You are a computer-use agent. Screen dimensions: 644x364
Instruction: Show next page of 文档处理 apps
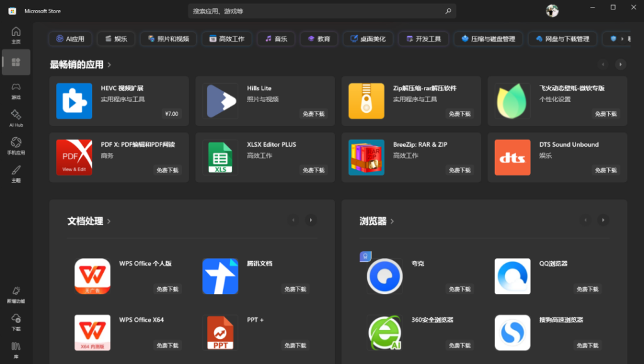click(311, 220)
